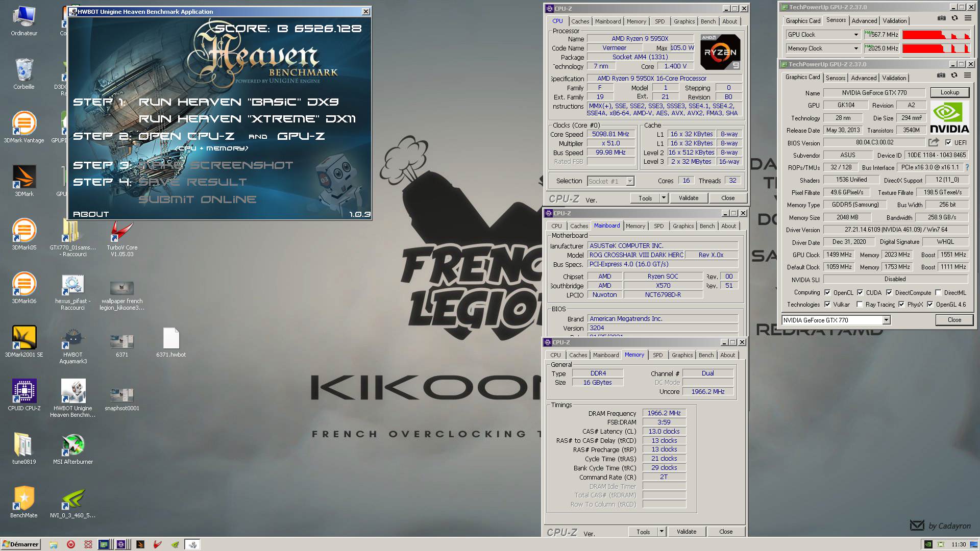Switch to SPD tab in CPU-Z Mainboard window
The image size is (980, 551).
(x=659, y=226)
